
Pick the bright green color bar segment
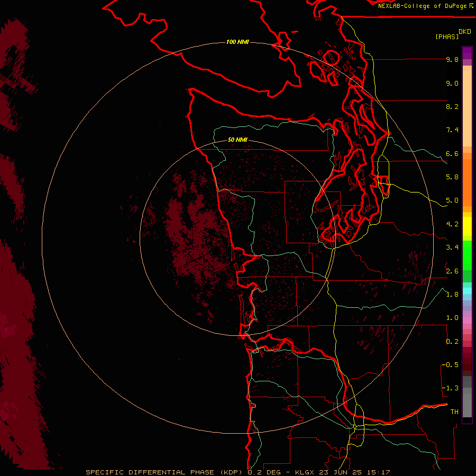[467, 255]
